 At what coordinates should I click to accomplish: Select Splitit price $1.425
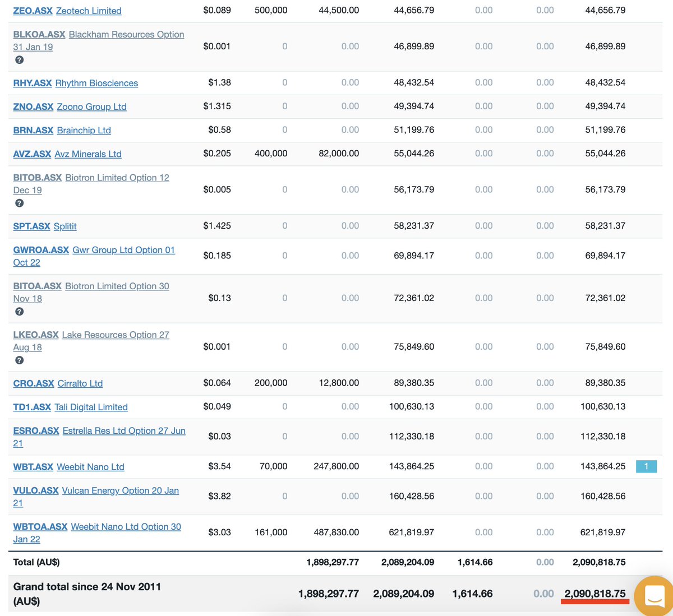pos(217,225)
